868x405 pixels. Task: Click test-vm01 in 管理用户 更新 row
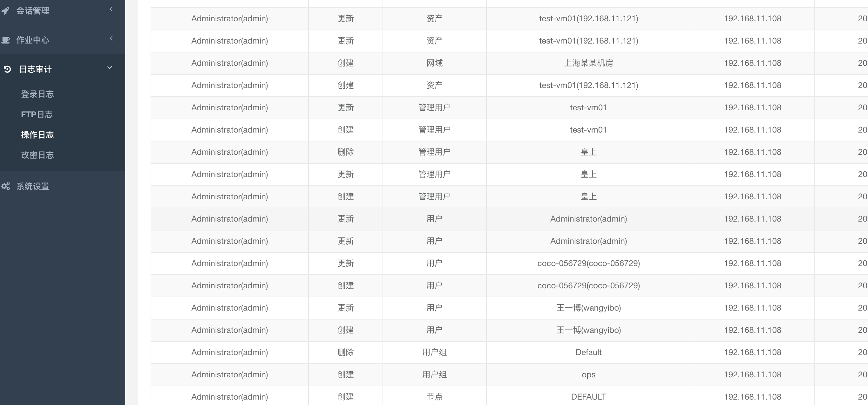click(x=589, y=107)
